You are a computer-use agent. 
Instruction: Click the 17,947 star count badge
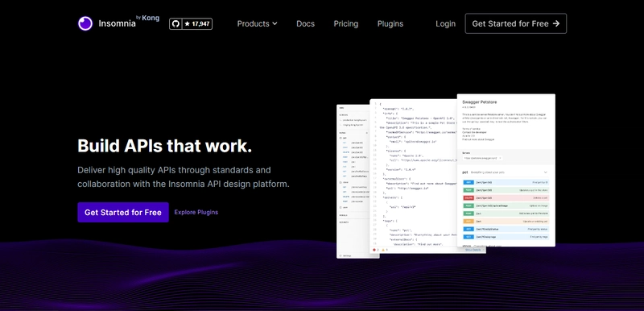pos(197,24)
